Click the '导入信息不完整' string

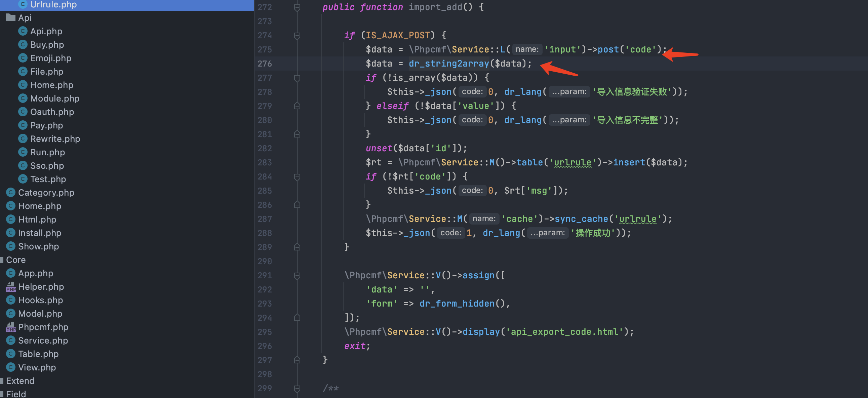(627, 120)
